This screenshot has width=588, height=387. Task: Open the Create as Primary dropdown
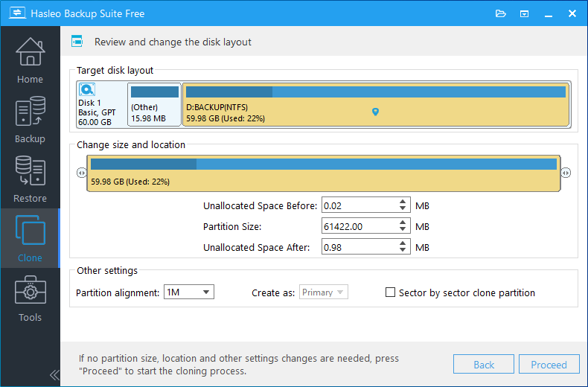point(324,292)
